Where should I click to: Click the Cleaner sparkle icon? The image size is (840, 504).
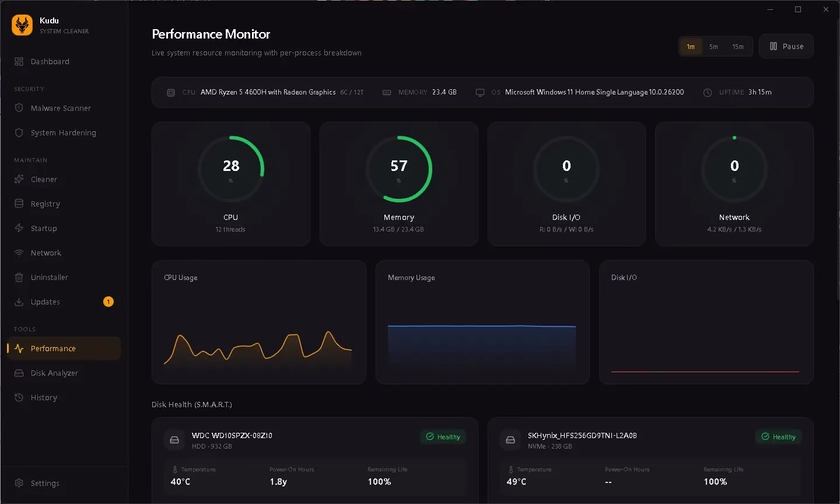pyautogui.click(x=19, y=179)
